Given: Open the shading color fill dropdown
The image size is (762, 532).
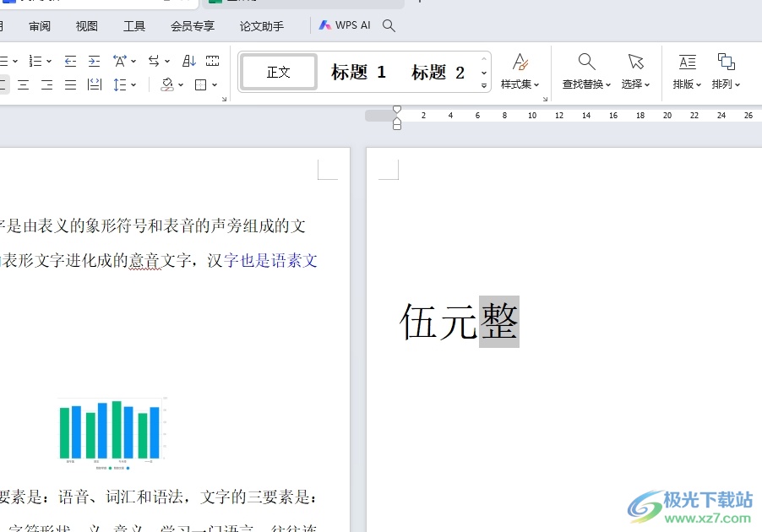Looking at the screenshot, I should tap(171, 84).
